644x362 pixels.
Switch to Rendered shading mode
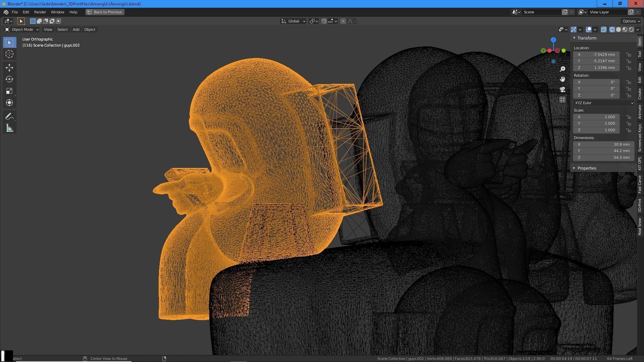tap(631, 29)
